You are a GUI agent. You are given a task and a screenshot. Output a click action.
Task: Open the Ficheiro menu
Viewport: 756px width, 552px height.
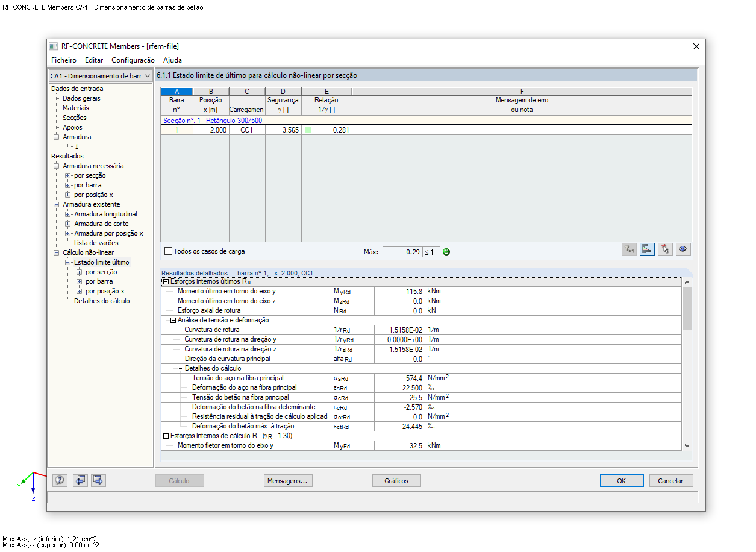click(64, 60)
